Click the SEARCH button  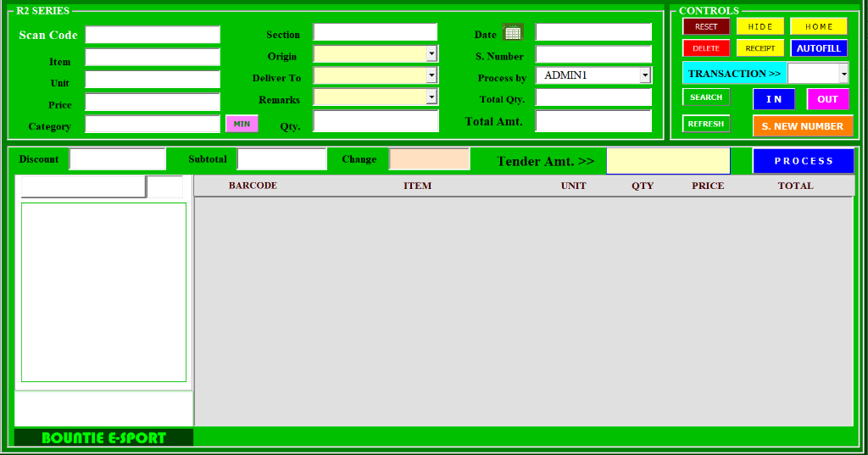pyautogui.click(x=706, y=97)
